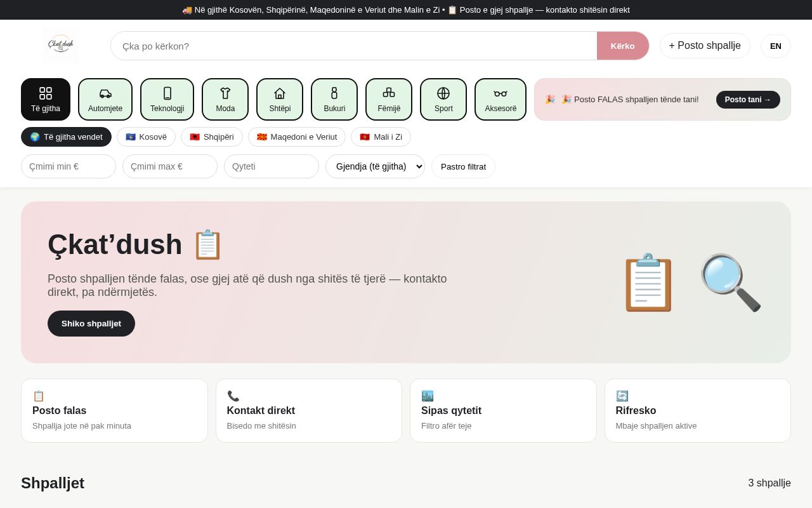Click the Posto falas feature card
812x508 pixels.
[x=114, y=410]
